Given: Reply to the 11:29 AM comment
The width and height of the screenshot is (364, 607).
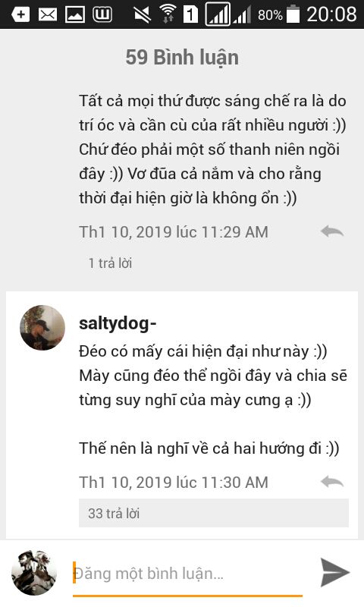Looking at the screenshot, I should (x=332, y=231).
